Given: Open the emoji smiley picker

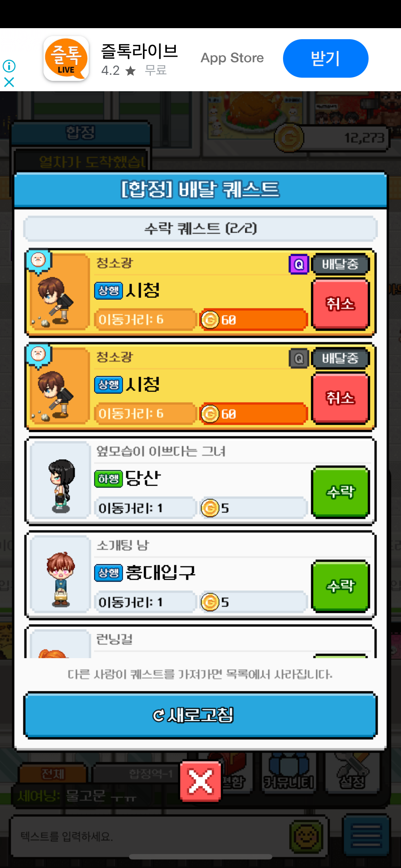Looking at the screenshot, I should click(306, 836).
